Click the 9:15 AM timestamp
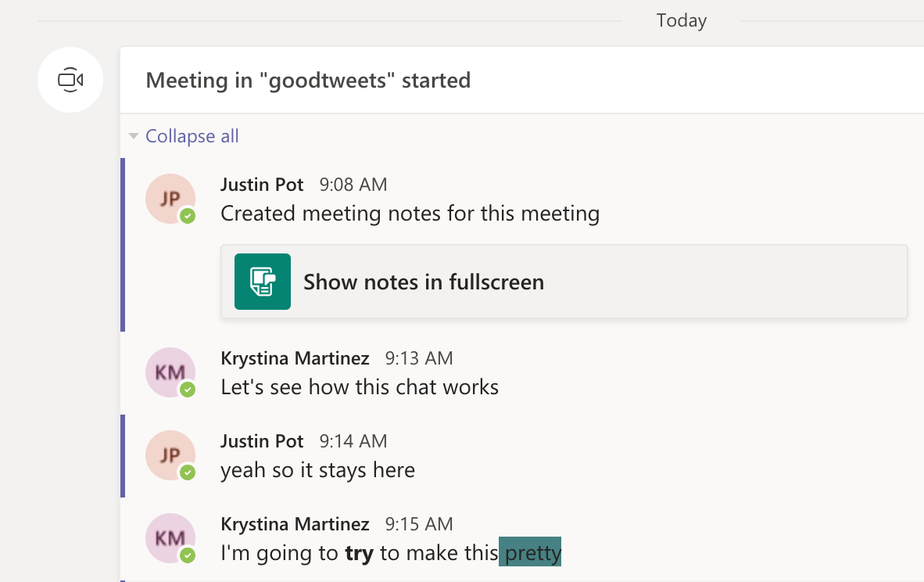 click(x=418, y=524)
